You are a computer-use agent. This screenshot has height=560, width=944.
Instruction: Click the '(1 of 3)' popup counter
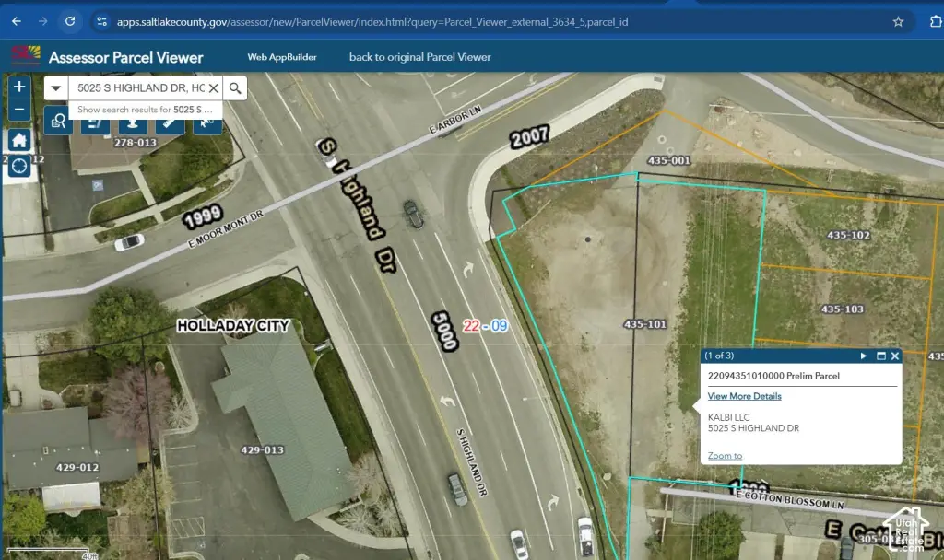pos(719,356)
